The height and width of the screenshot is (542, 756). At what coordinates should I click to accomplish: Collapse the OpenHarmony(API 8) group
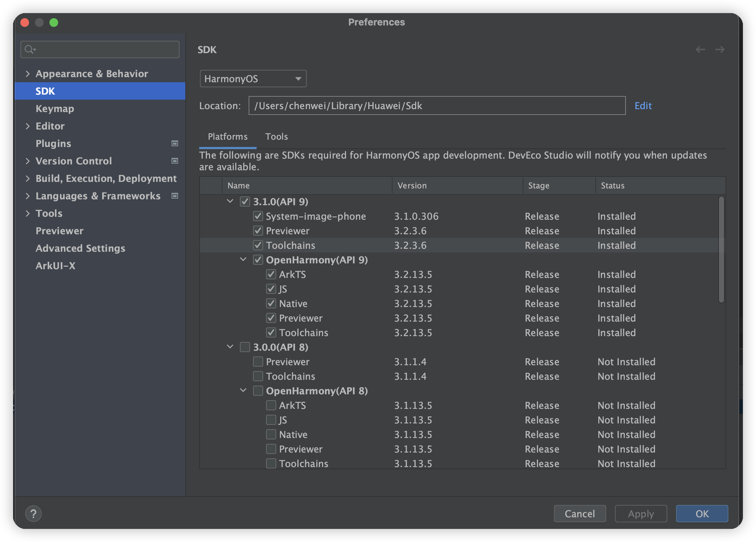[x=243, y=390]
